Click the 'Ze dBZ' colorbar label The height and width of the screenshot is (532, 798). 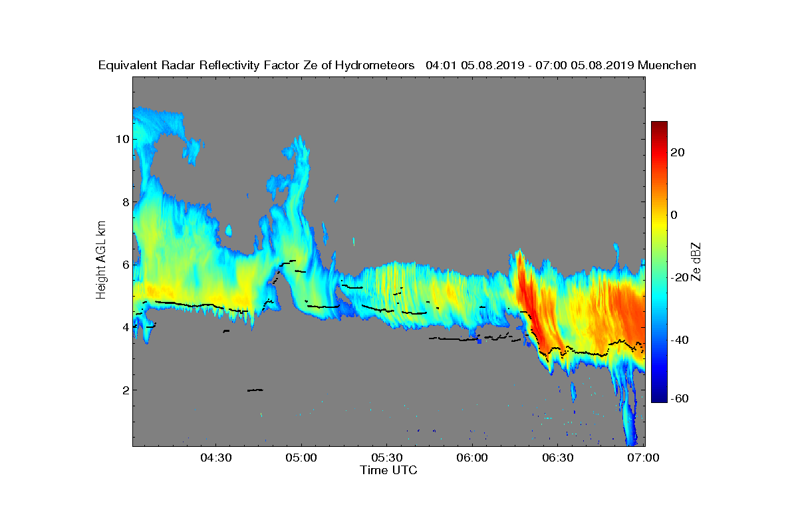pyautogui.click(x=696, y=262)
